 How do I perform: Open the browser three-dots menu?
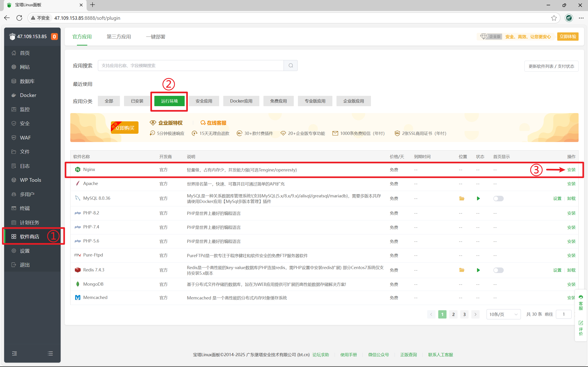[x=581, y=18]
